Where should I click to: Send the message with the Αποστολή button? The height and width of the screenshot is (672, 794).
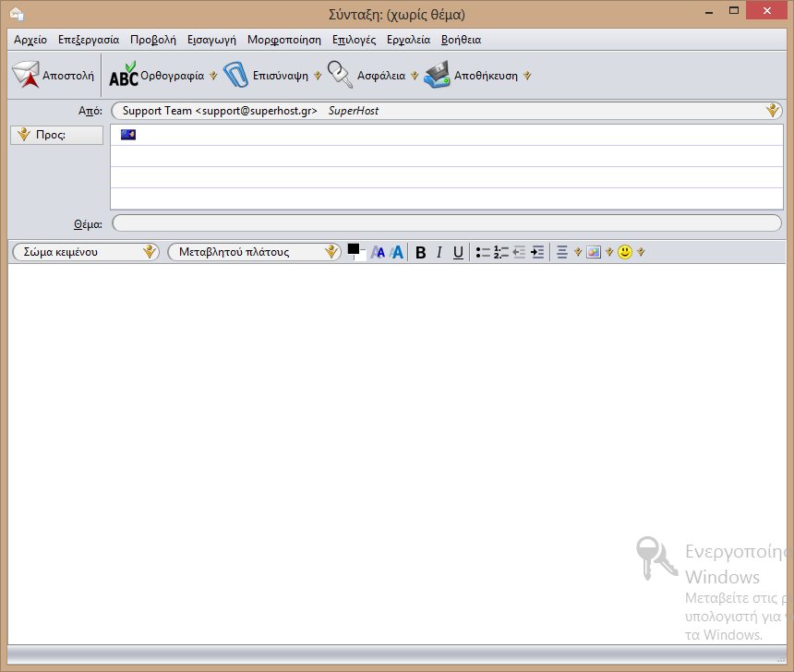point(54,76)
